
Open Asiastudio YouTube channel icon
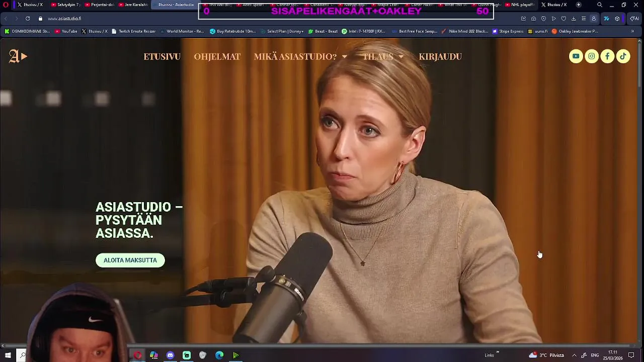576,56
